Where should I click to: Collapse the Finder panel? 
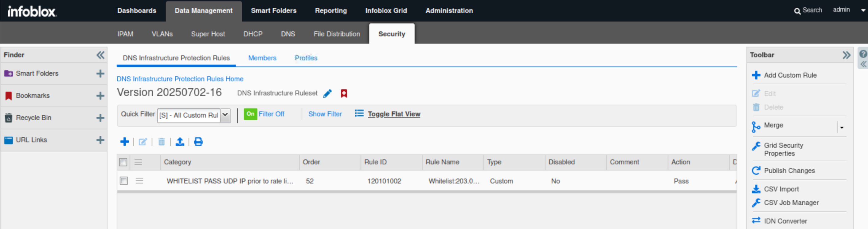(100, 55)
